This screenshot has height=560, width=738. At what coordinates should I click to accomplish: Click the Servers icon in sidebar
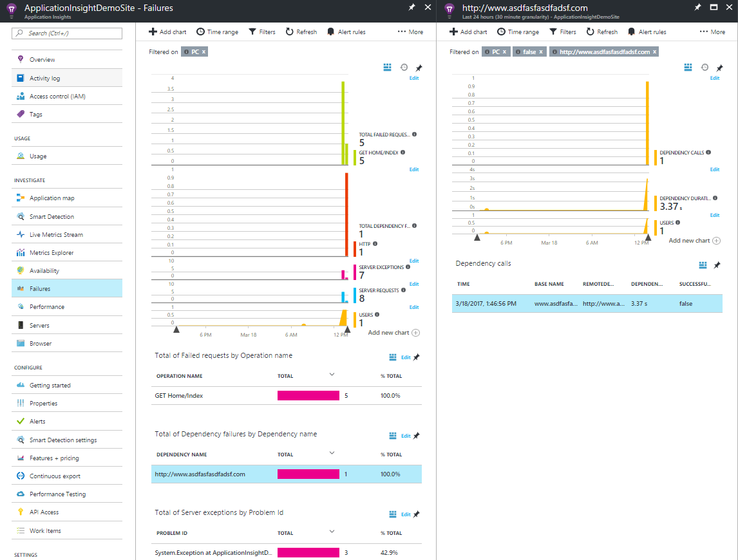click(20, 325)
